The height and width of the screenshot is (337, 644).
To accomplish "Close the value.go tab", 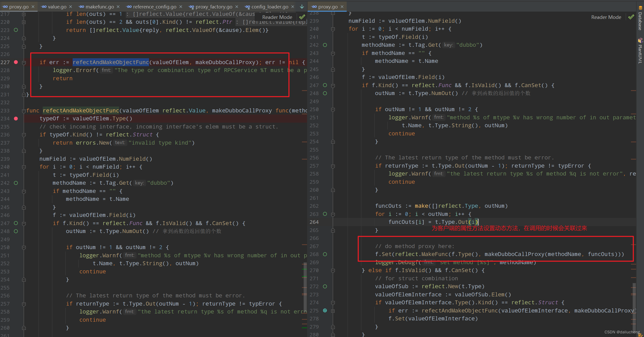I will point(71,7).
